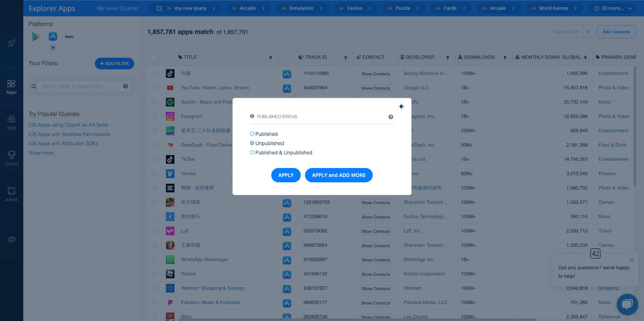Image resolution: width=644 pixels, height=321 pixels.
Task: Click the back arrow in filter dialog
Action: [401, 106]
